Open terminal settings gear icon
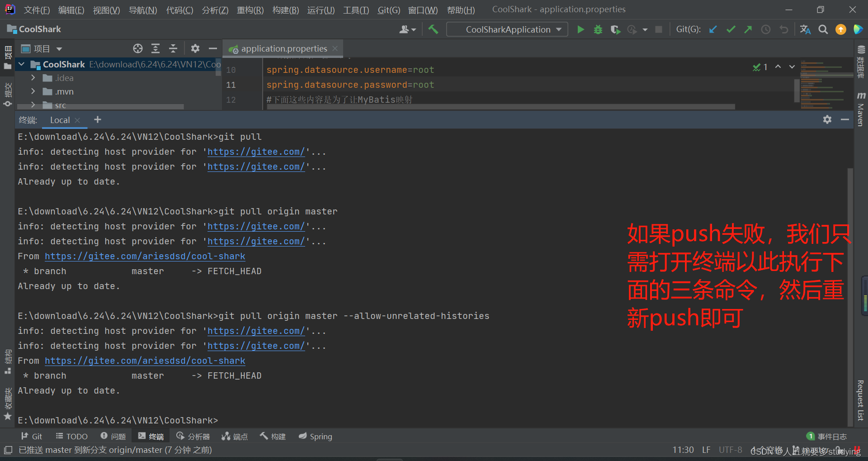868x461 pixels. 827,119
